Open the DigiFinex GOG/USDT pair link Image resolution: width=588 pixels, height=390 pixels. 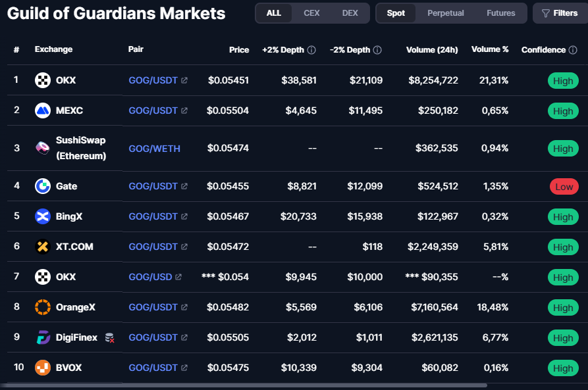coord(153,337)
